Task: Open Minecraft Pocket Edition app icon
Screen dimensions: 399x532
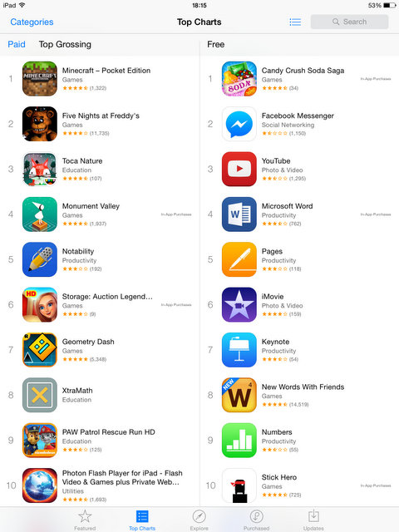Action: (40, 79)
